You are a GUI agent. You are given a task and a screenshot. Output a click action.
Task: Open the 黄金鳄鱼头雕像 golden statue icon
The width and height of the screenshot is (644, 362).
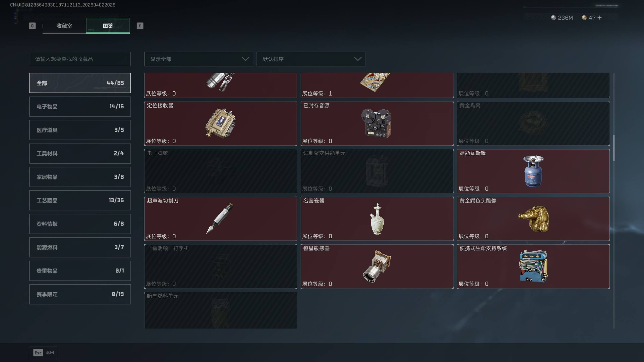coord(534,219)
